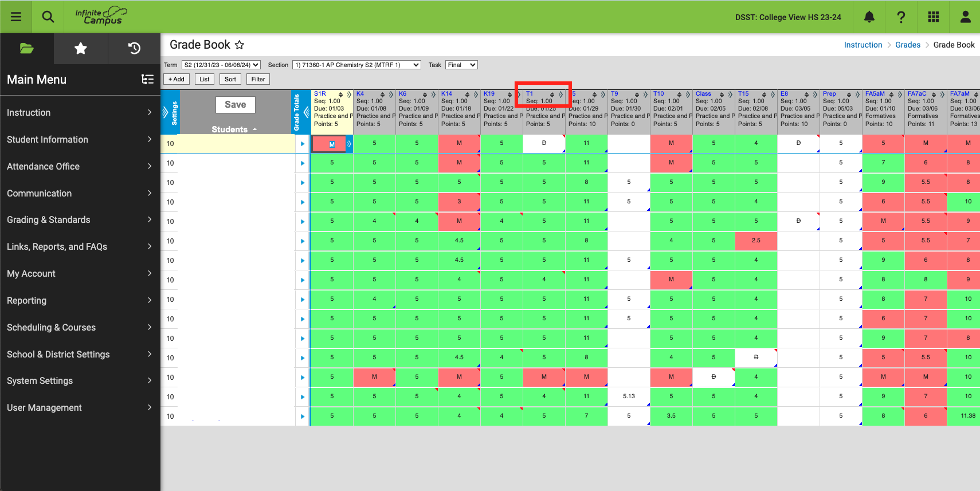Click the + Add button
980x491 pixels.
177,79
